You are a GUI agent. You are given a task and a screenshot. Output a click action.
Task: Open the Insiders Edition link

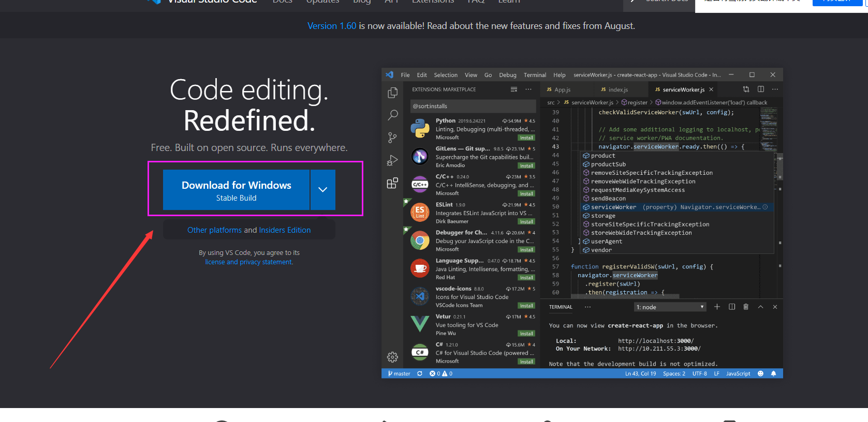click(285, 230)
